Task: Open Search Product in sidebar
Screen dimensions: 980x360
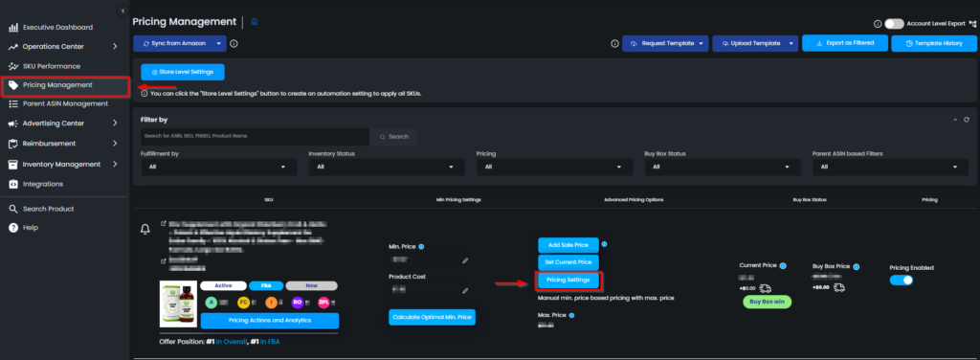Action: pos(48,209)
